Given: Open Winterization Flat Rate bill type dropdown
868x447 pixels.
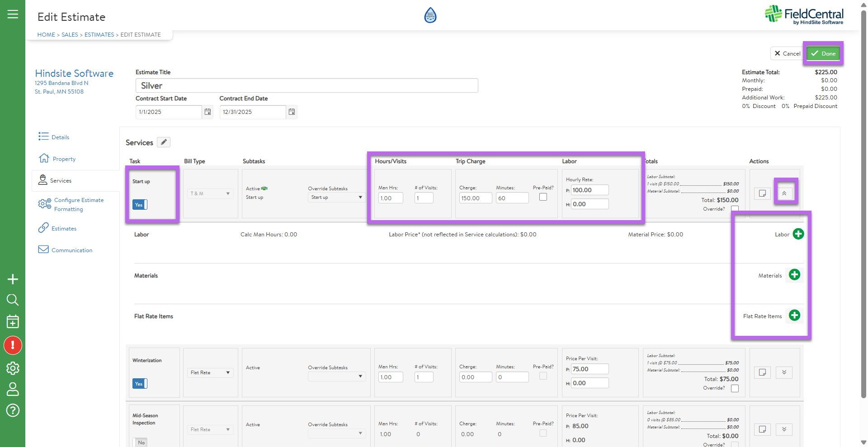Looking at the screenshot, I should [x=210, y=372].
